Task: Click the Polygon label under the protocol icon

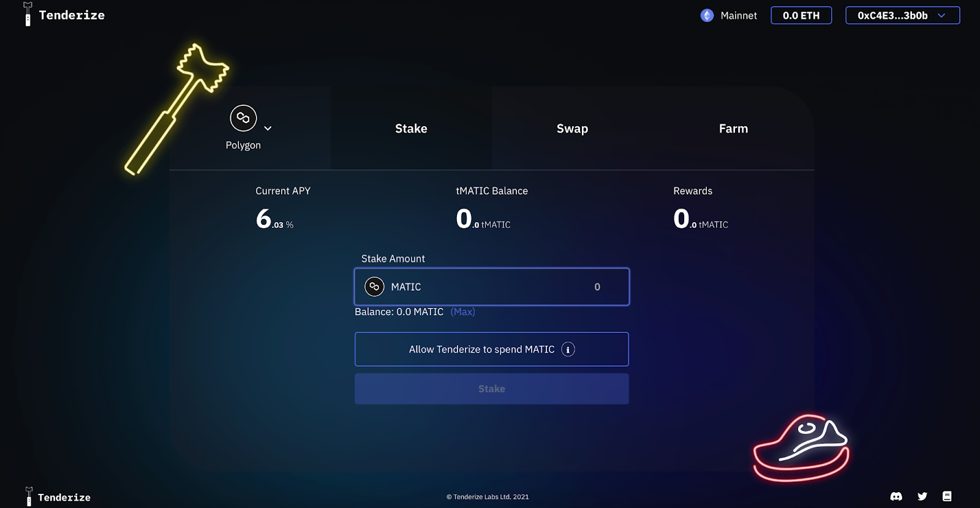Action: coord(243,145)
